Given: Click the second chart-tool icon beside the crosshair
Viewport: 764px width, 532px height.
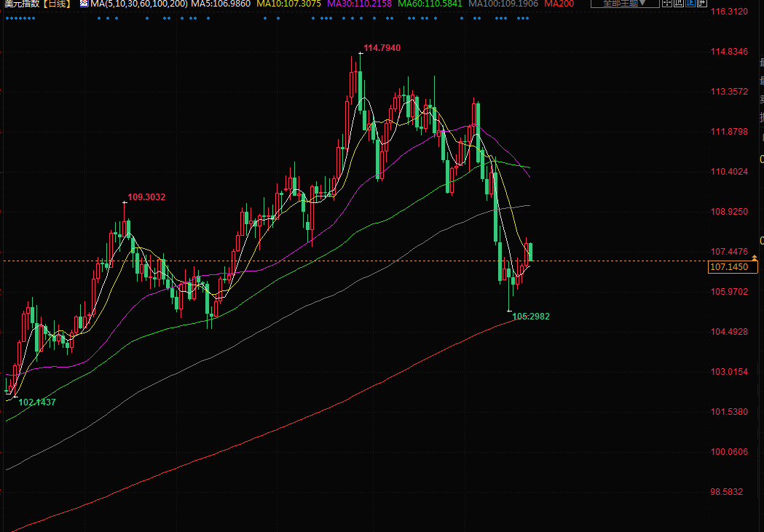Looking at the screenshot, I should tap(679, 4).
